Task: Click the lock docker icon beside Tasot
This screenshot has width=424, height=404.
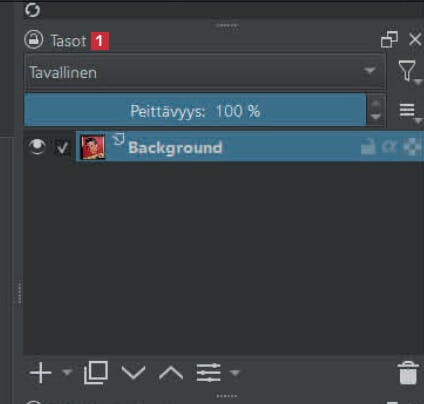Action: click(33, 40)
